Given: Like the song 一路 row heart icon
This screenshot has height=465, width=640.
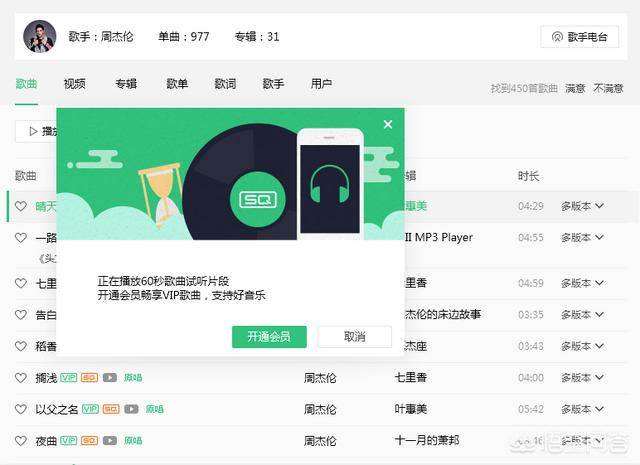Looking at the screenshot, I should pos(21,238).
